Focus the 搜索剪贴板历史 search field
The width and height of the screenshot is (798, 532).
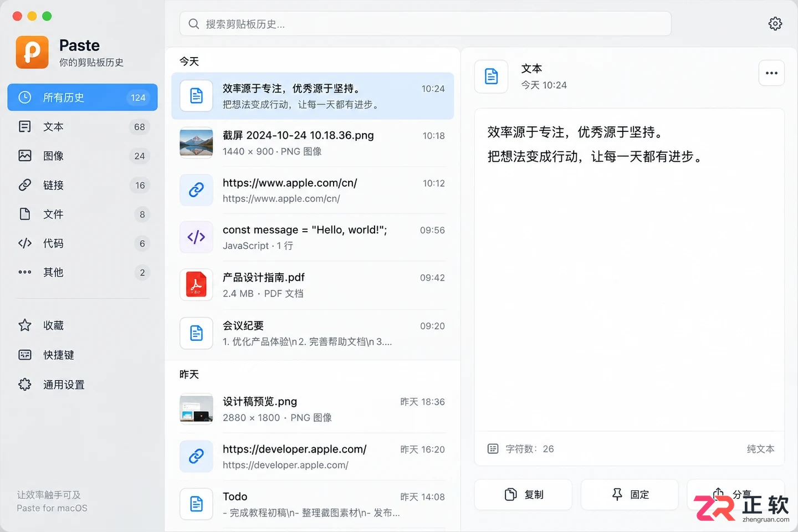(426, 24)
